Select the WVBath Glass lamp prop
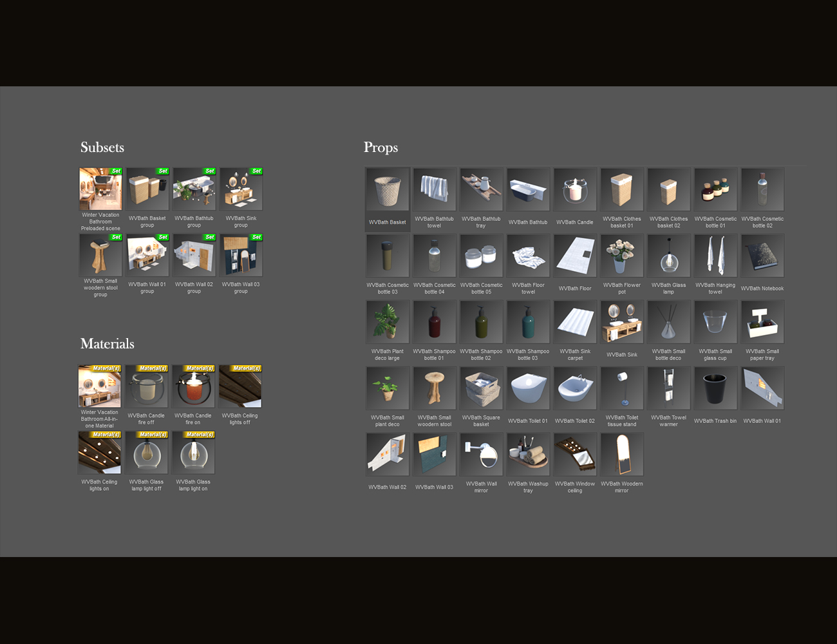Screen dimensions: 837x644 (669, 256)
